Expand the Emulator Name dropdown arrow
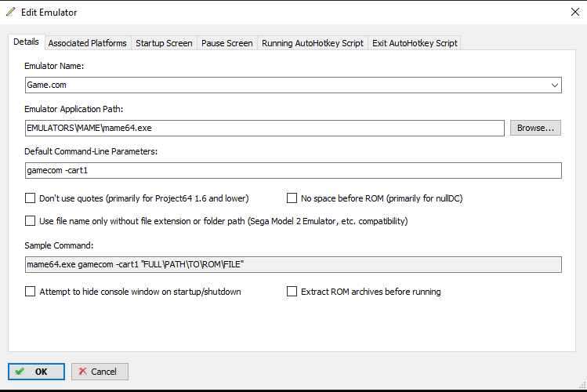Viewport: 587px width, 392px height. [x=554, y=85]
